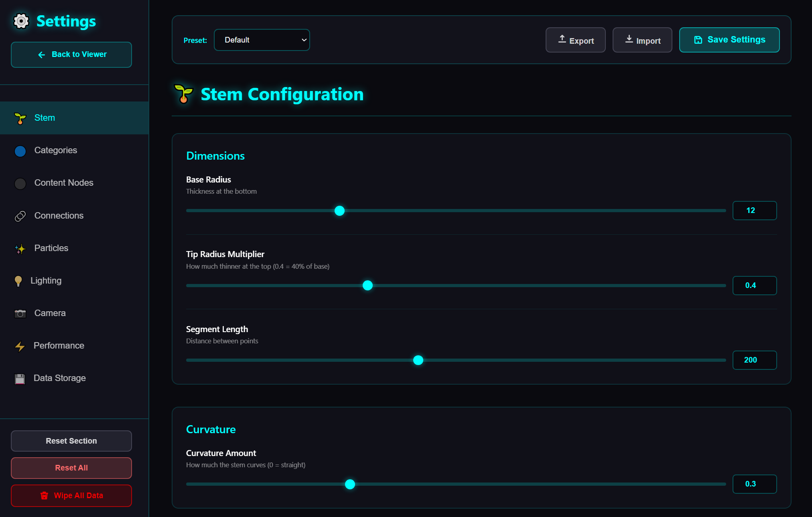Click the Connections link icon
This screenshot has height=517, width=812.
(20, 216)
